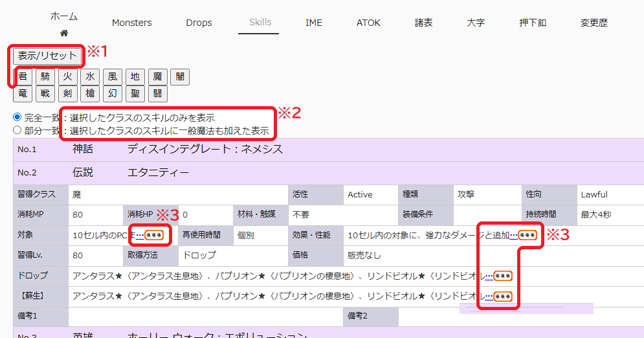Select the 部分一致 radio button

tap(17, 130)
